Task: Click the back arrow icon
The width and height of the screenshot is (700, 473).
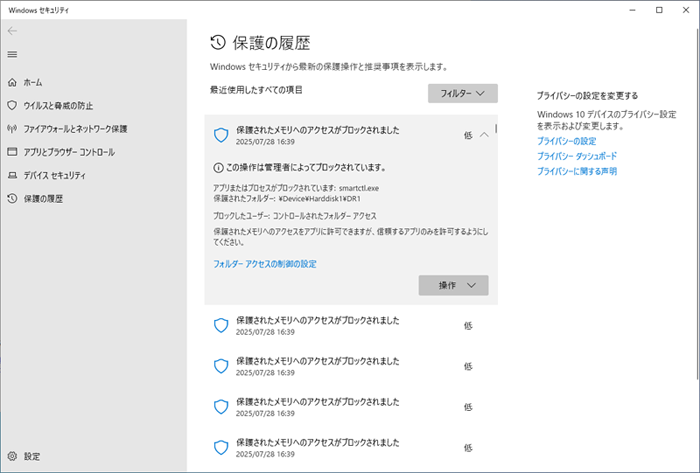Action: [x=12, y=31]
